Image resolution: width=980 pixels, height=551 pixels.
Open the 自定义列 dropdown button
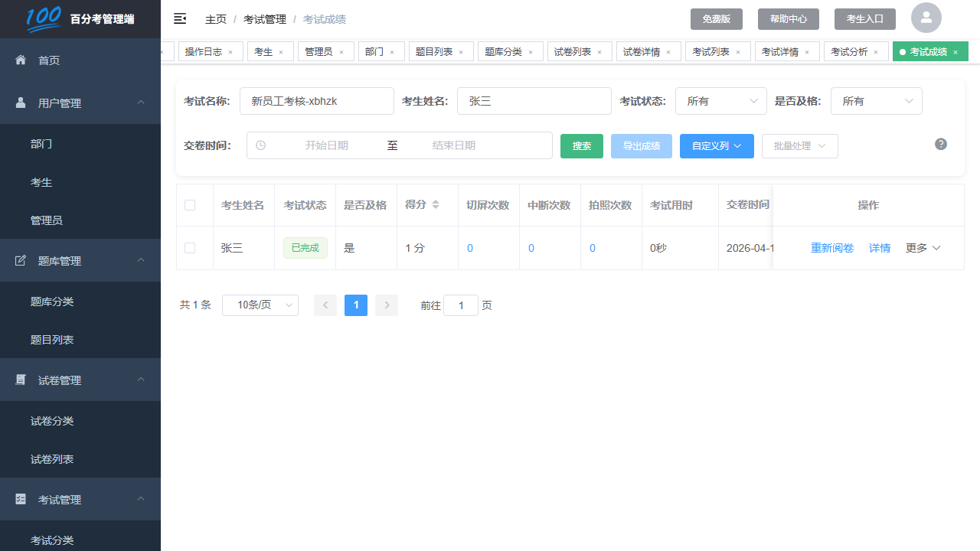[717, 146]
